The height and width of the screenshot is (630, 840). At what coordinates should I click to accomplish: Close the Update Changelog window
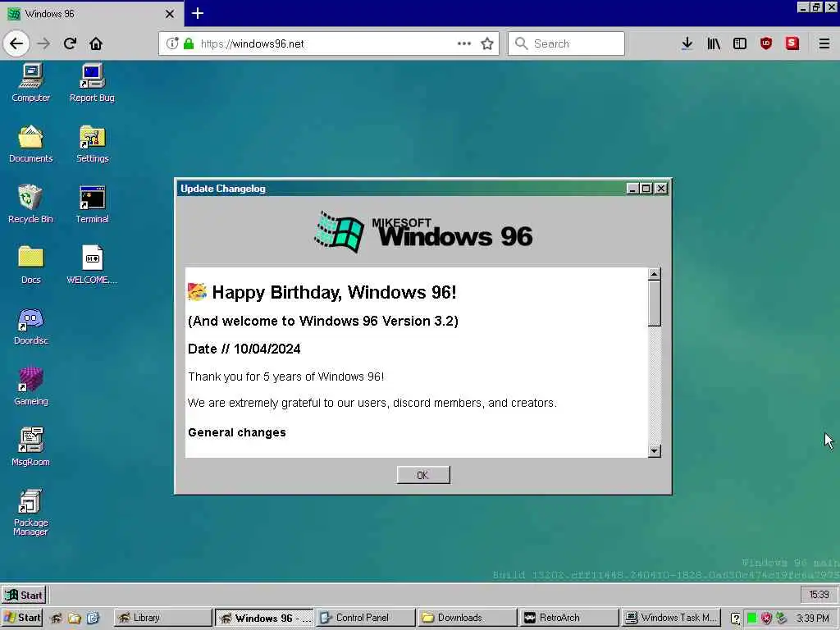pos(661,189)
